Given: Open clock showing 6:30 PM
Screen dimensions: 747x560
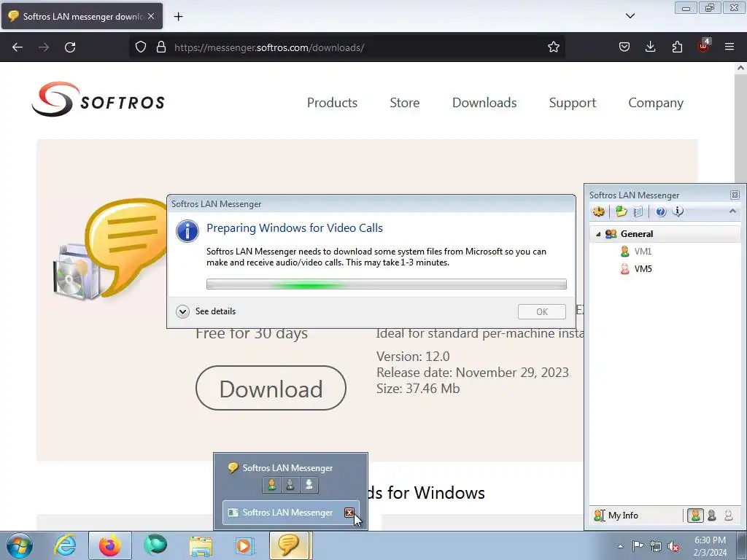Looking at the screenshot, I should (710, 546).
